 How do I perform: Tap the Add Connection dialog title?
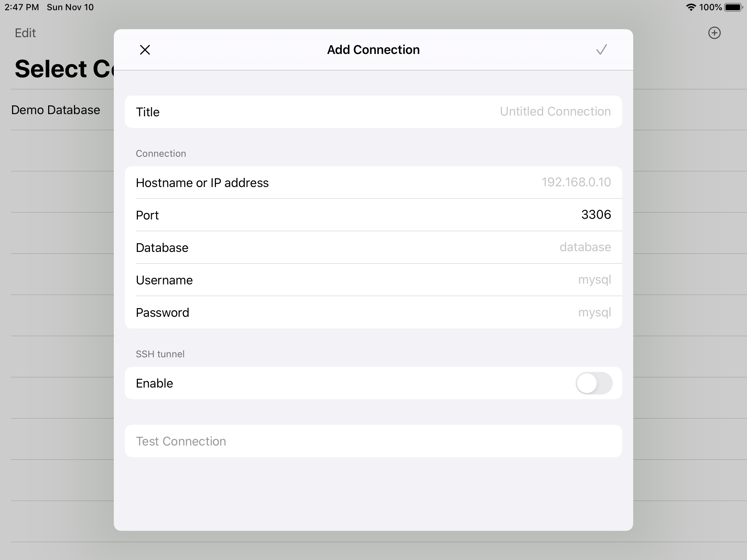[373, 50]
